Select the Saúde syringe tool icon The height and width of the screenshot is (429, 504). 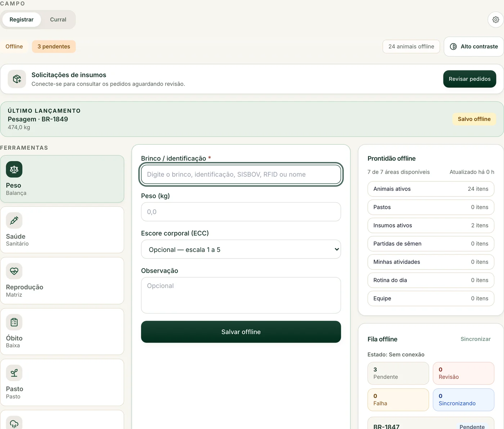[14, 220]
